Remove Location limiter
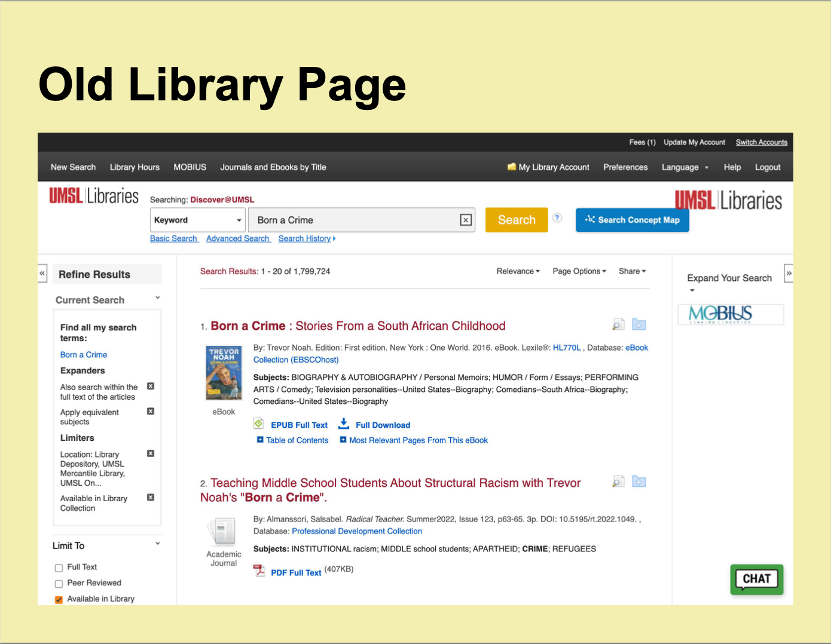The width and height of the screenshot is (831, 644). click(151, 454)
